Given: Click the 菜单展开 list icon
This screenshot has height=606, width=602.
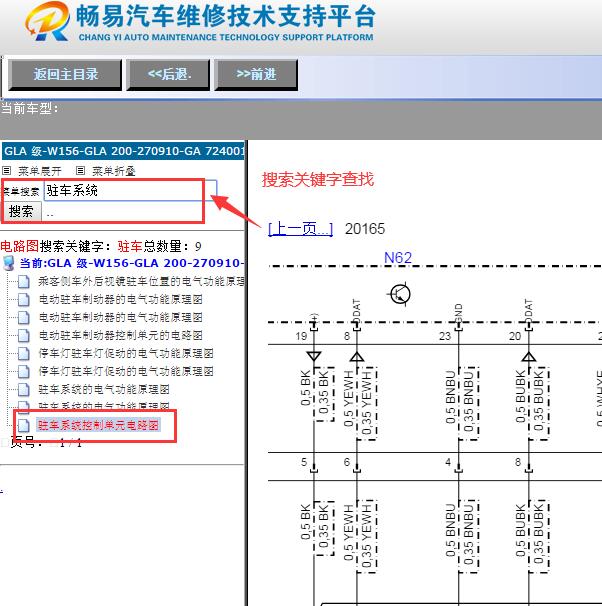Looking at the screenshot, I should pyautogui.click(x=7, y=170).
